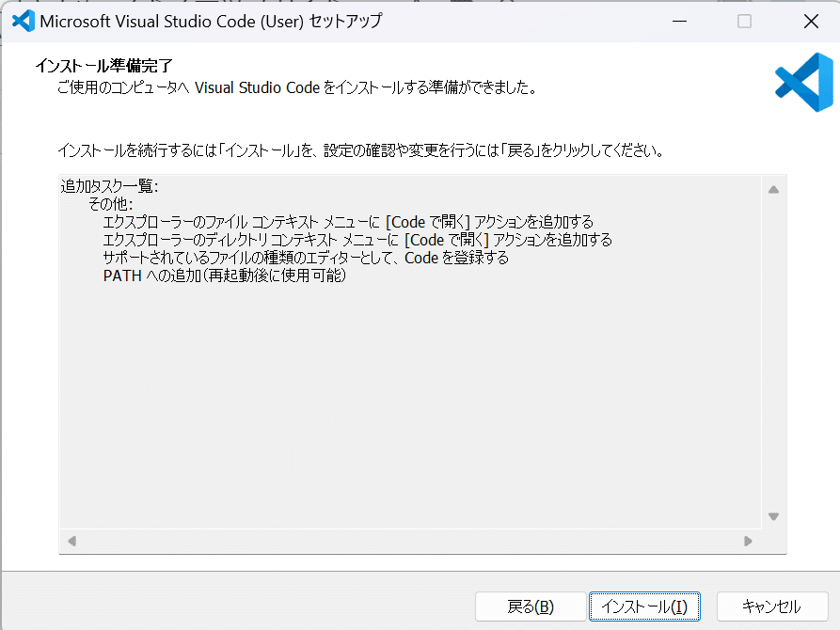Click the scroll down arrow of task list
840x630 pixels.
(773, 516)
